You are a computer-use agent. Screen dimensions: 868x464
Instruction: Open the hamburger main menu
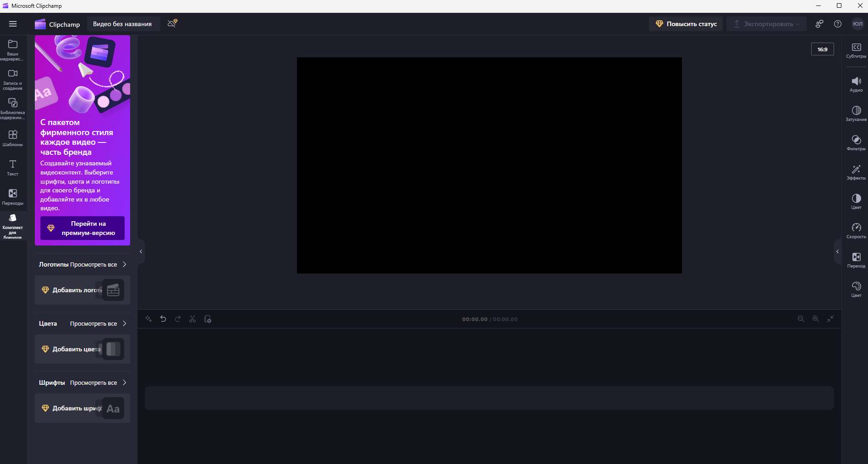13,24
